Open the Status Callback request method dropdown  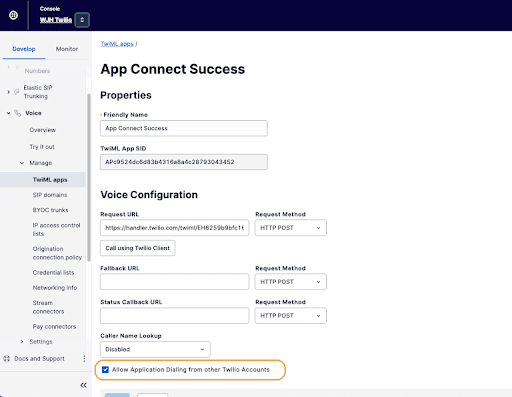pos(291,315)
